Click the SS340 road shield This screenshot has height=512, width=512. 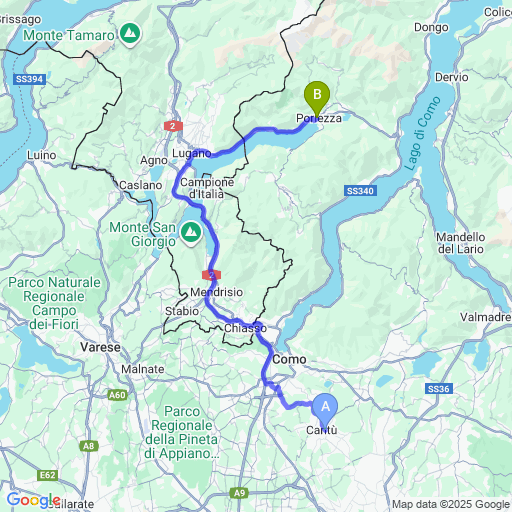point(360,191)
